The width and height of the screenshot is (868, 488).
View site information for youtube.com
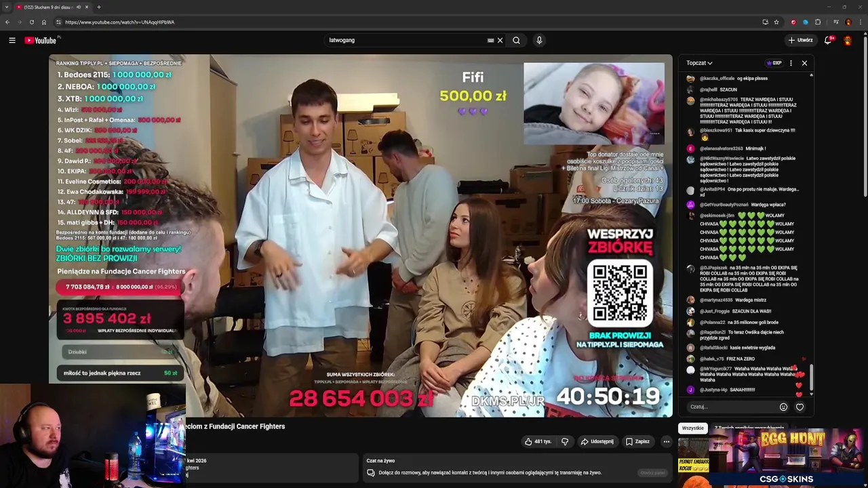pyautogui.click(x=58, y=22)
